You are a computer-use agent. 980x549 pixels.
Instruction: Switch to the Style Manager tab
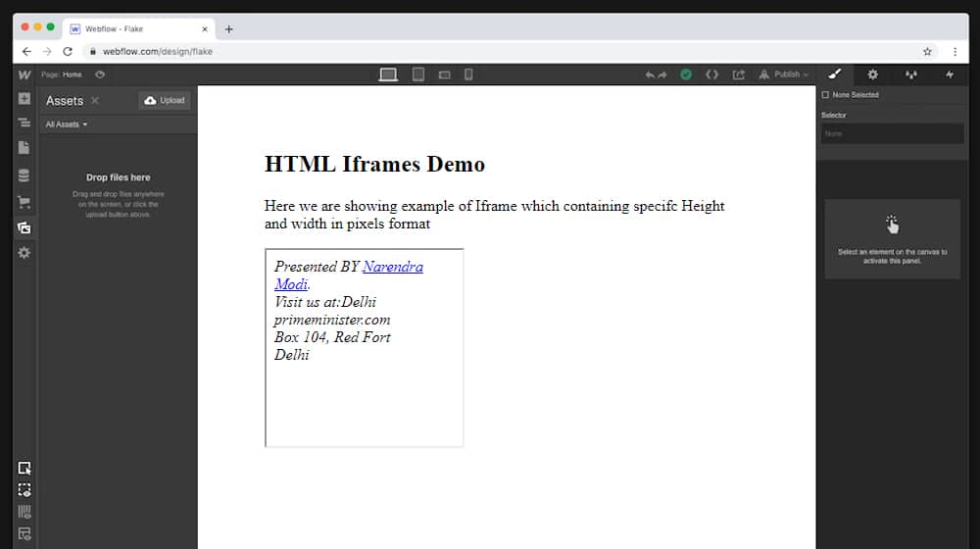click(911, 75)
